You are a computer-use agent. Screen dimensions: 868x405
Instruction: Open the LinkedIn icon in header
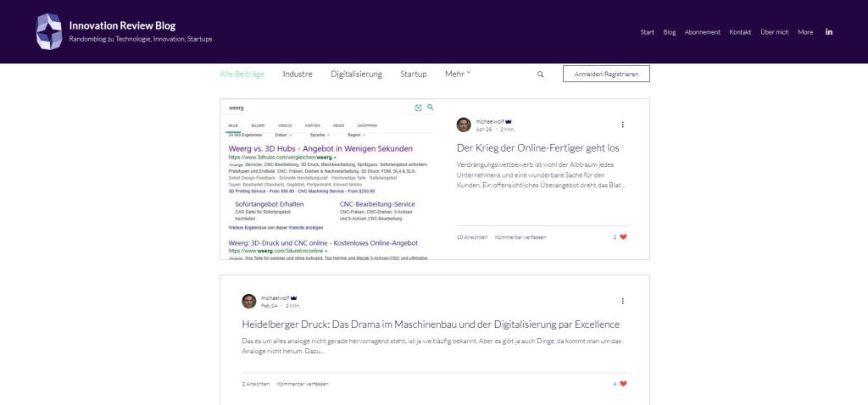coord(829,31)
